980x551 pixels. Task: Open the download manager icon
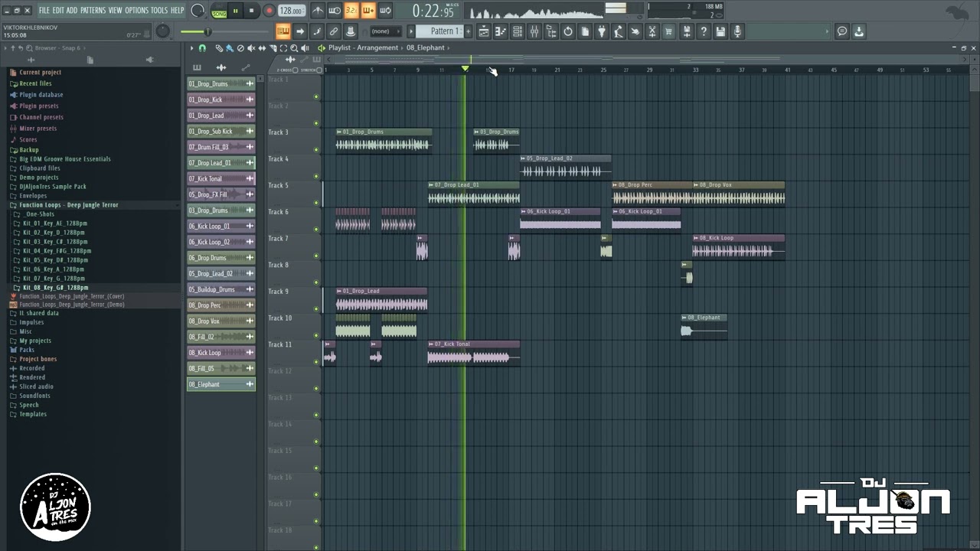[x=859, y=31]
